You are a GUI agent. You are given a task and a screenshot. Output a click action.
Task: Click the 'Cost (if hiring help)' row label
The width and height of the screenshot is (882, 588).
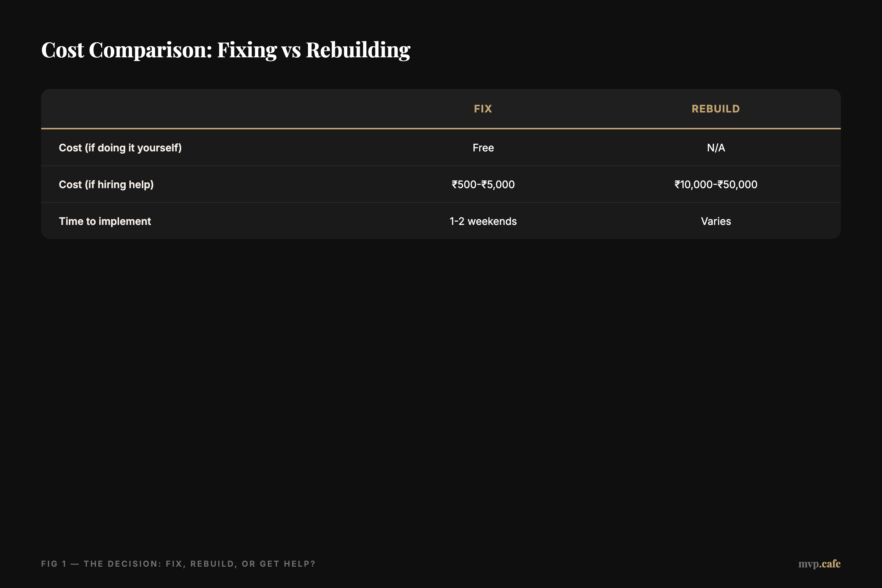coord(106,184)
